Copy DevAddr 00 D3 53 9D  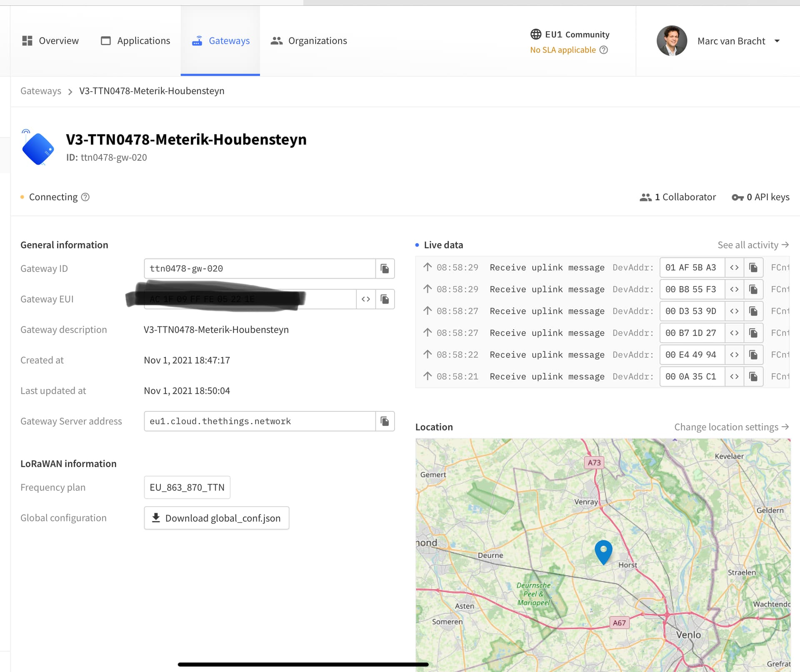point(754,311)
